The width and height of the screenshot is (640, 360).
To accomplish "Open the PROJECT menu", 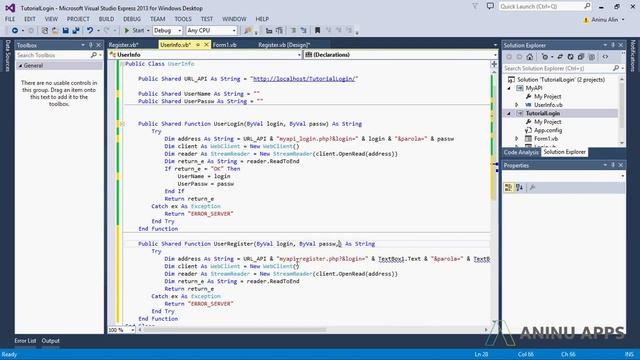I will click(x=78, y=19).
